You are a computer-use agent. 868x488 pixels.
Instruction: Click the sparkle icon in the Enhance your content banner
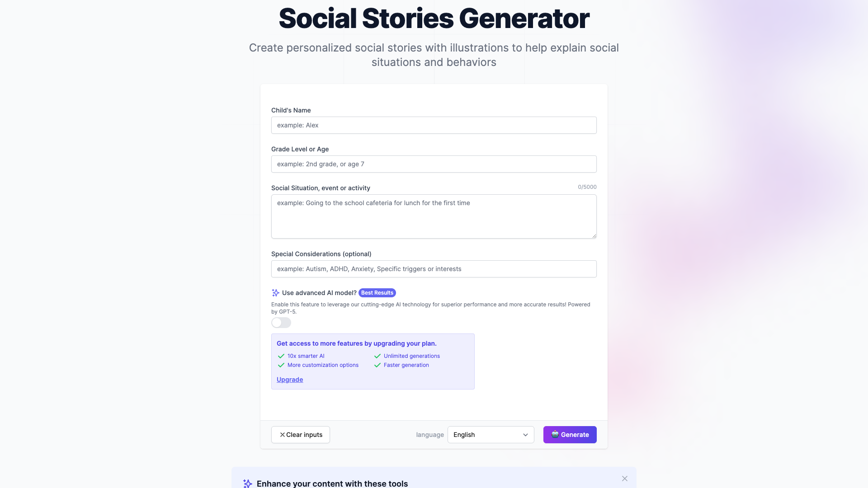247,483
